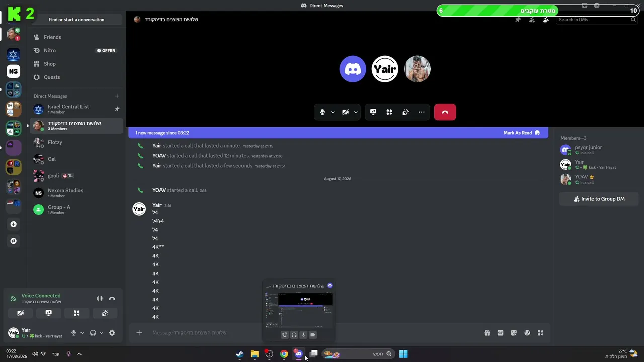The width and height of the screenshot is (644, 362).
Task: Open the emoji picker
Action: 527,333
